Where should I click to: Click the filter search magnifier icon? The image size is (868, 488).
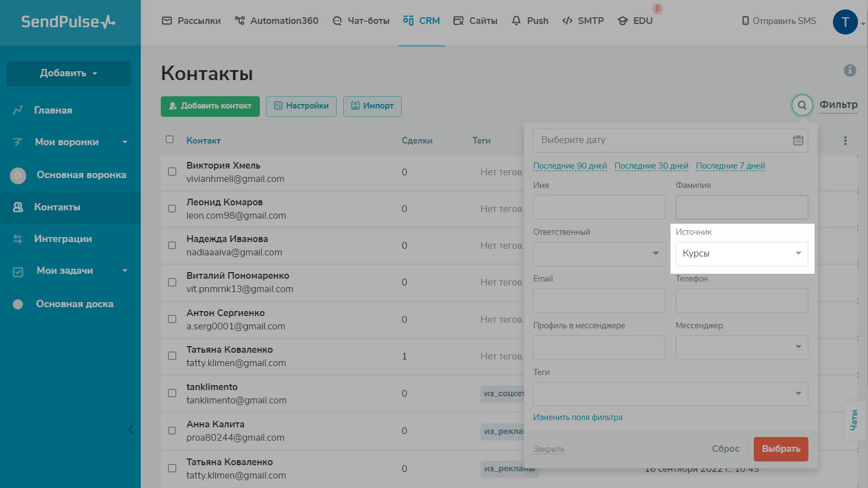click(x=802, y=105)
